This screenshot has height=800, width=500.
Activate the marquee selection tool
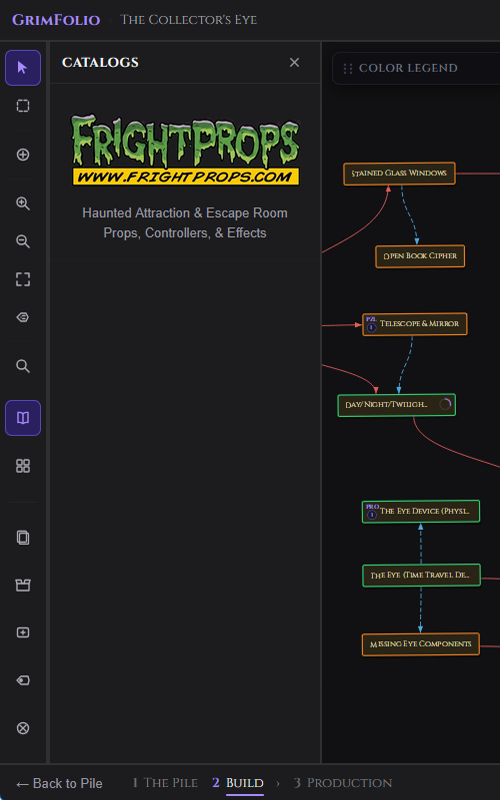(23, 106)
